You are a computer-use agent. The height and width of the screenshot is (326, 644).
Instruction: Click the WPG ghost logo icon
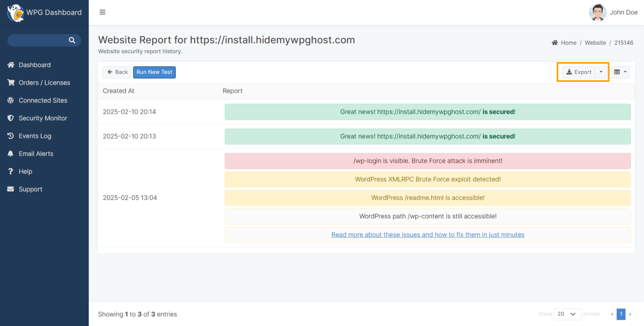coord(16,13)
